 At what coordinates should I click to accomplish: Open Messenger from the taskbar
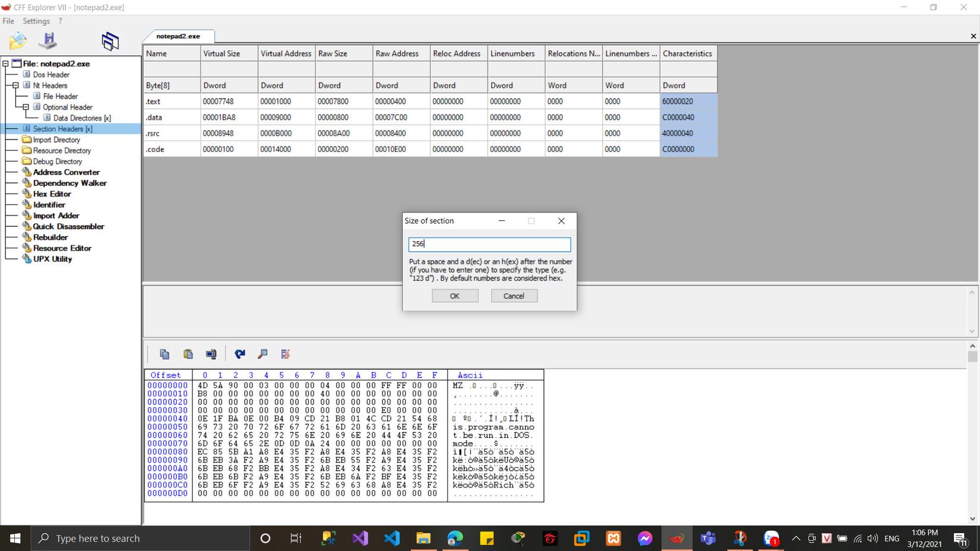(645, 539)
